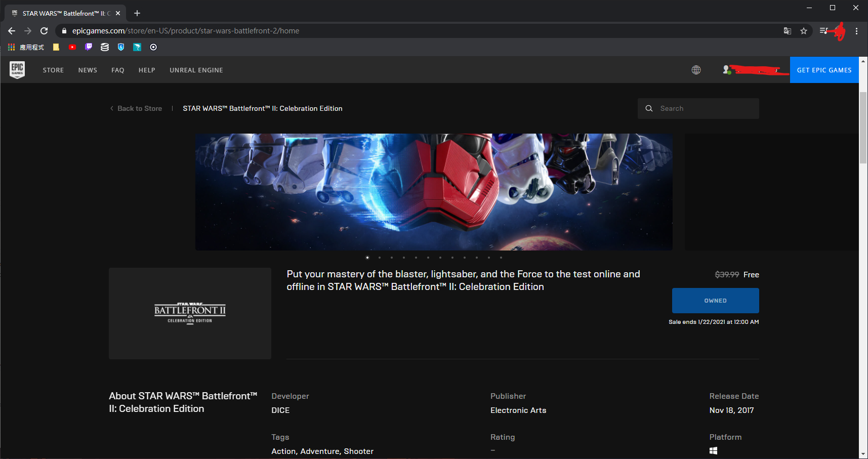This screenshot has width=868, height=459.
Task: Click inside the Search field
Action: [704, 108]
